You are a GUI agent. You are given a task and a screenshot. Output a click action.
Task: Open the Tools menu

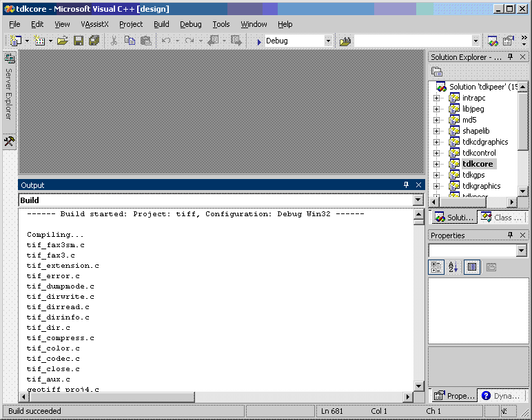[x=221, y=24]
